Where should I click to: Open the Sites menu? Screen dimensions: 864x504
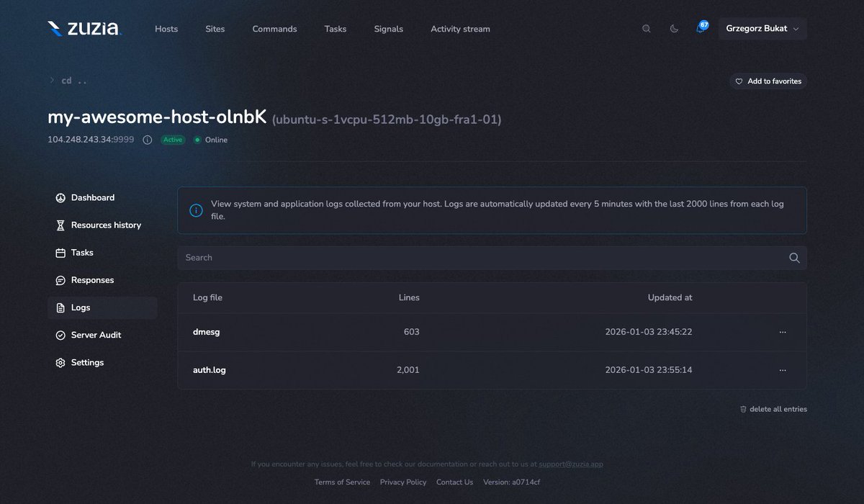(215, 29)
